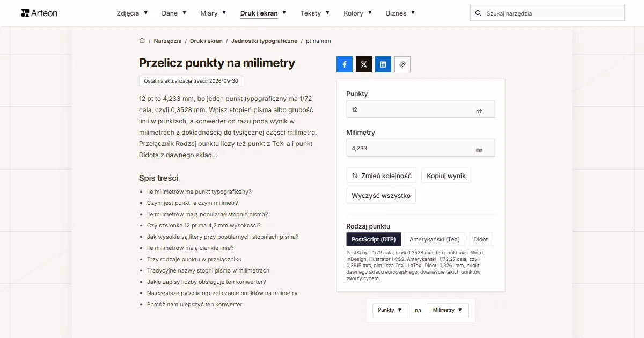Open the Kolory menu
644x338 pixels.
pos(357,13)
